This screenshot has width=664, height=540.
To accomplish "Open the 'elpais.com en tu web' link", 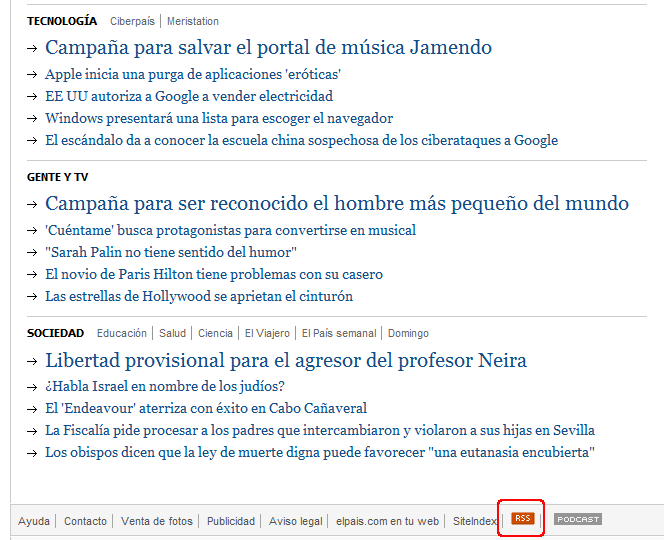I will pos(387,521).
